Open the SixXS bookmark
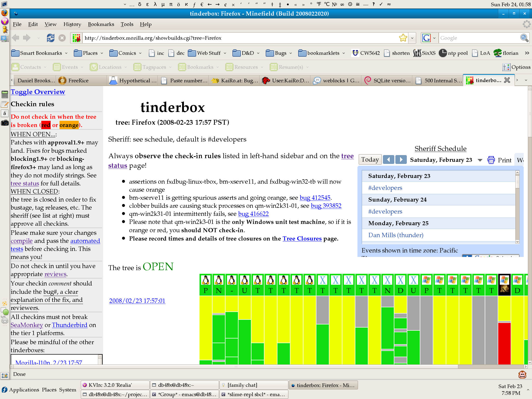The width and height of the screenshot is (532, 399). pos(424,53)
